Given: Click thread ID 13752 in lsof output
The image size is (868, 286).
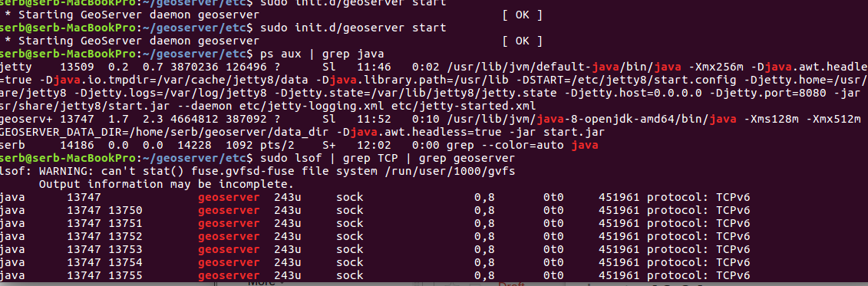Looking at the screenshot, I should [125, 236].
